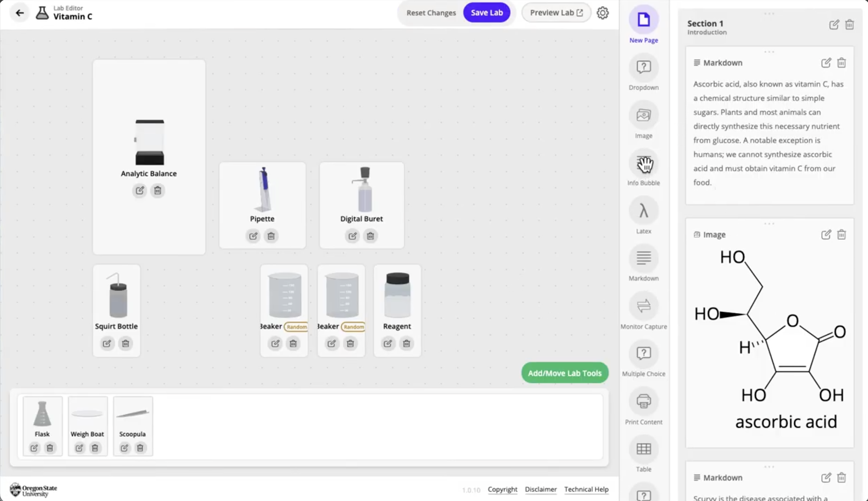Open Preview Lab in a new window

pos(556,12)
